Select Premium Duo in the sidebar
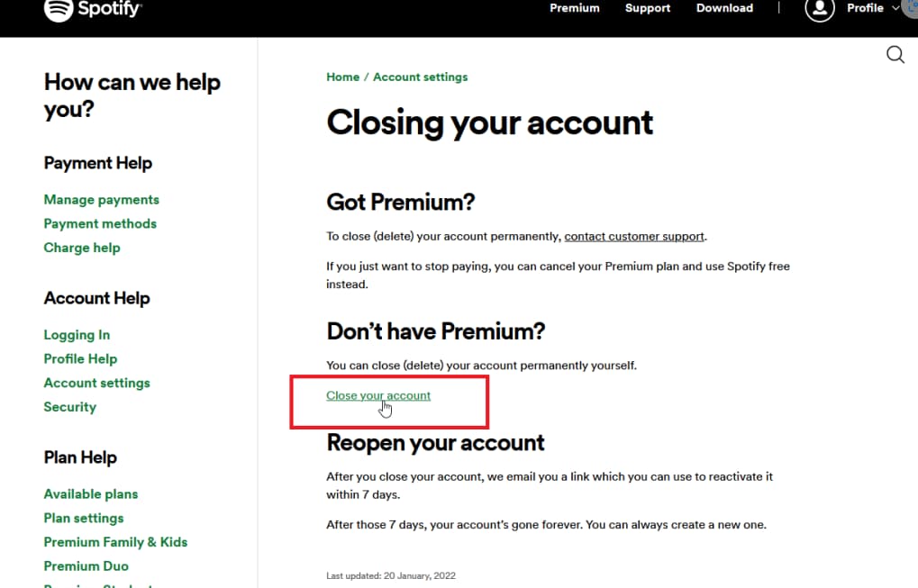This screenshot has width=918, height=588. (86, 566)
